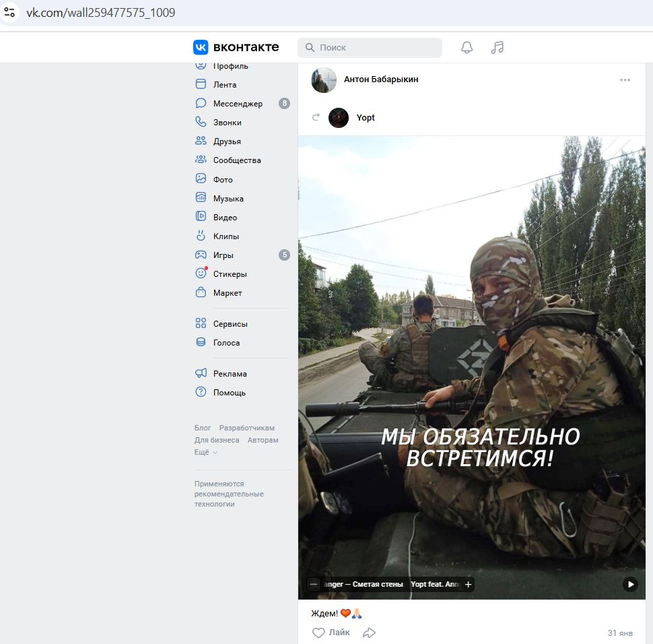Click the notifications bell icon

click(467, 47)
